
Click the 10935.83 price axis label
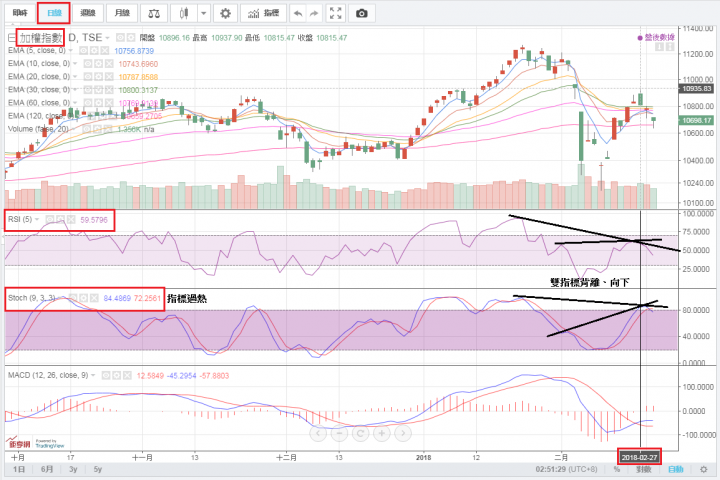click(x=696, y=89)
